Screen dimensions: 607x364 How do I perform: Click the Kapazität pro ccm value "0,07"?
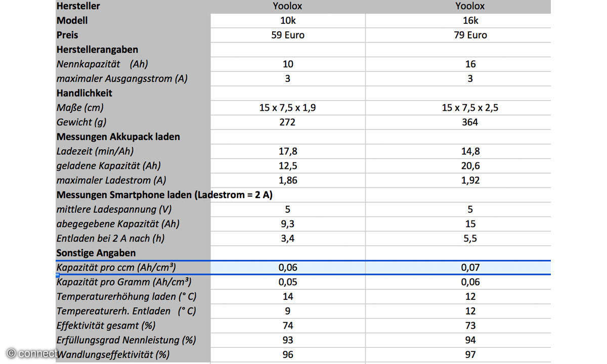470,267
